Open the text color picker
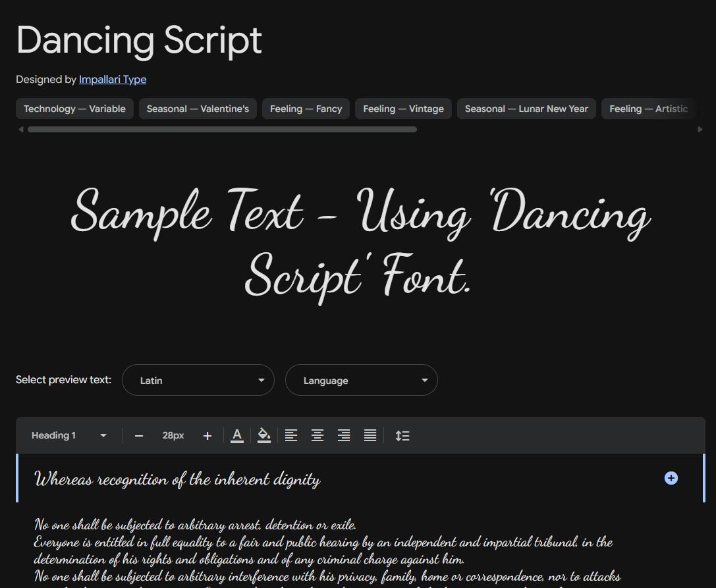The height and width of the screenshot is (588, 716). (x=237, y=435)
